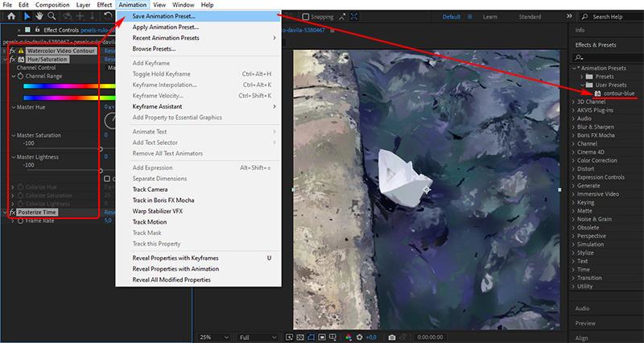Collapse the User Presets folder
Viewport: 644px width, 343px height.
(582, 85)
